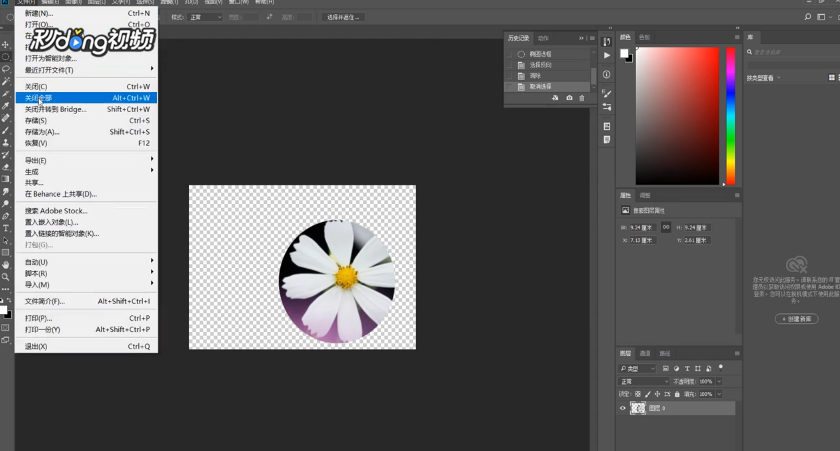Switch to the 色板 tab
The height and width of the screenshot is (451, 840).
(644, 37)
